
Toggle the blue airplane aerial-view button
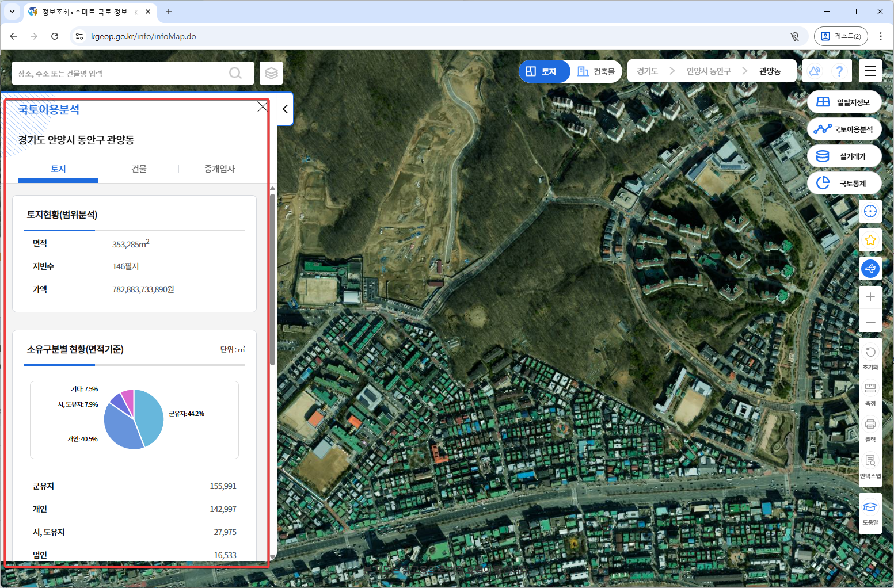(x=870, y=268)
